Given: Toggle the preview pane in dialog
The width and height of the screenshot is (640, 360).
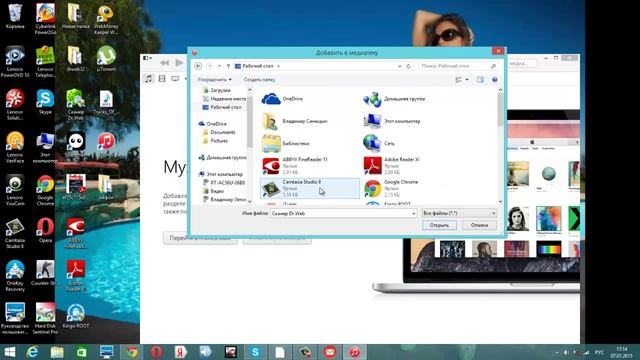Looking at the screenshot, I should click(x=480, y=80).
